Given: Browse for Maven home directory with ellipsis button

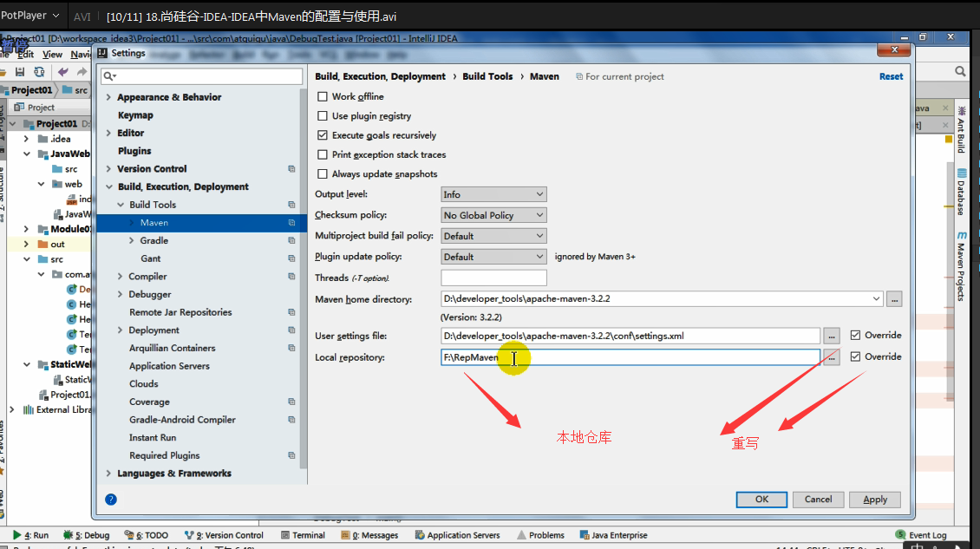Looking at the screenshot, I should tap(894, 299).
